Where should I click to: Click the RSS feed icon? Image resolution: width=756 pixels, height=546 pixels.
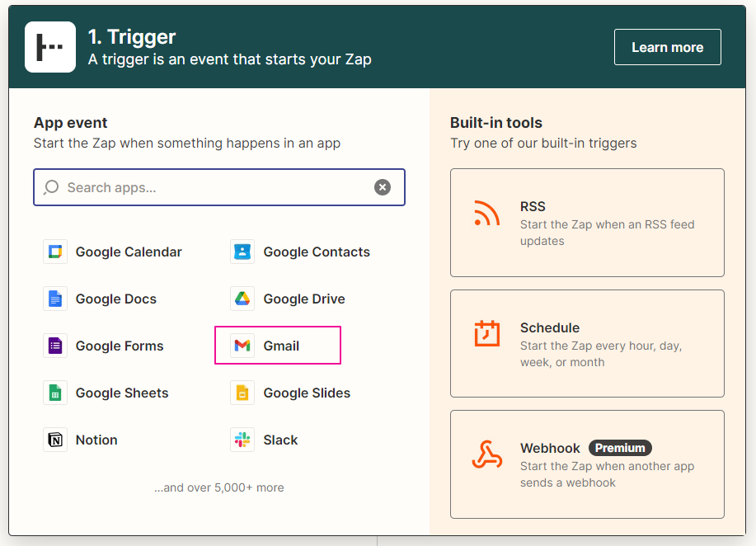pyautogui.click(x=487, y=213)
